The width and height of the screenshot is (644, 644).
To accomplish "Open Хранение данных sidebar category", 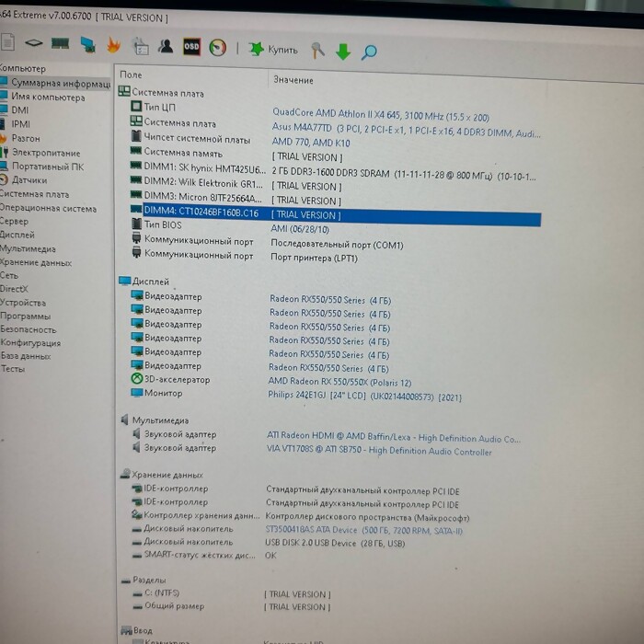I will coord(36,262).
